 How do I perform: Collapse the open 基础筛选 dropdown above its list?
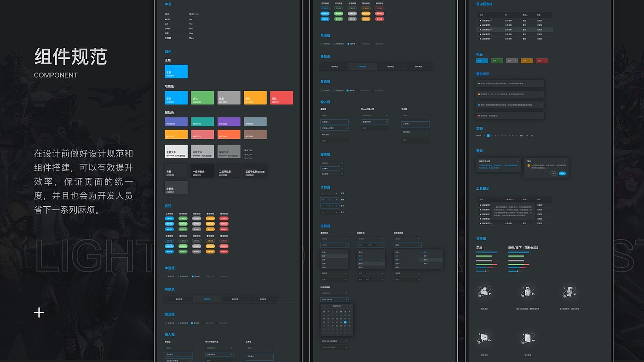pos(334,245)
